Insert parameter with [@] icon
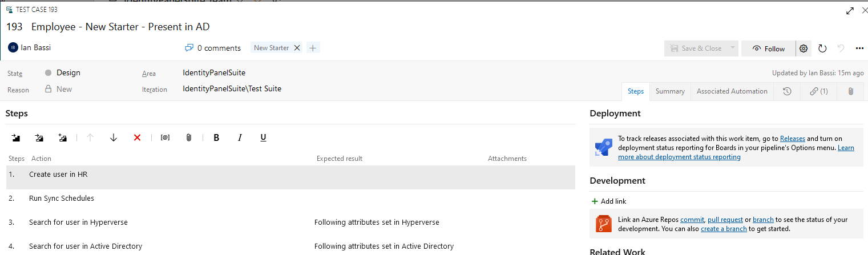The image size is (868, 255). 165,137
